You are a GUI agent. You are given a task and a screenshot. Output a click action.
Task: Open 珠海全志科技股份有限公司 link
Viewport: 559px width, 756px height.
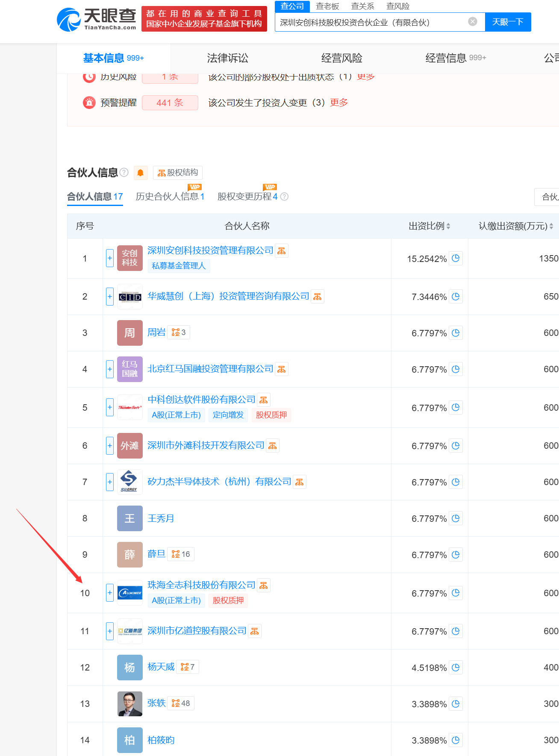click(201, 585)
